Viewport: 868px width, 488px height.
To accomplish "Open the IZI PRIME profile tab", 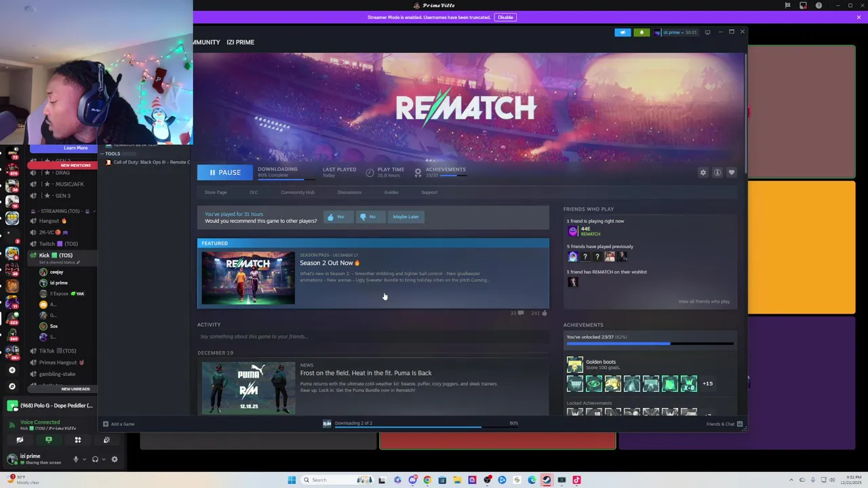I will coord(240,42).
